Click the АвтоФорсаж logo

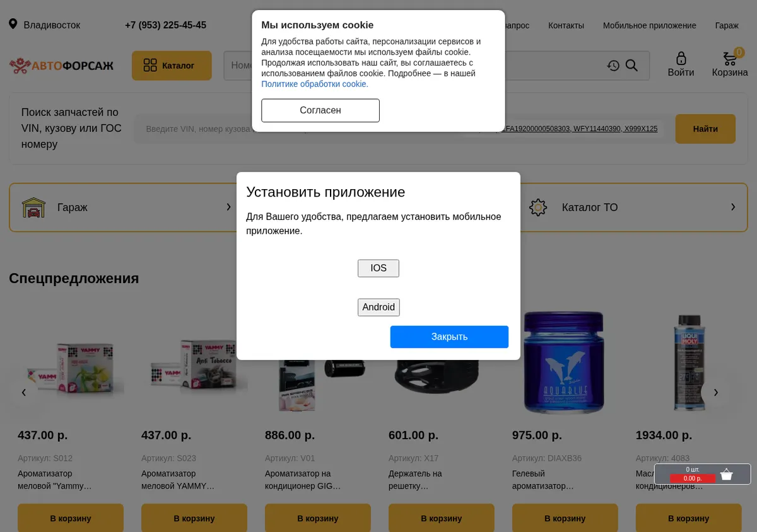[x=61, y=65]
